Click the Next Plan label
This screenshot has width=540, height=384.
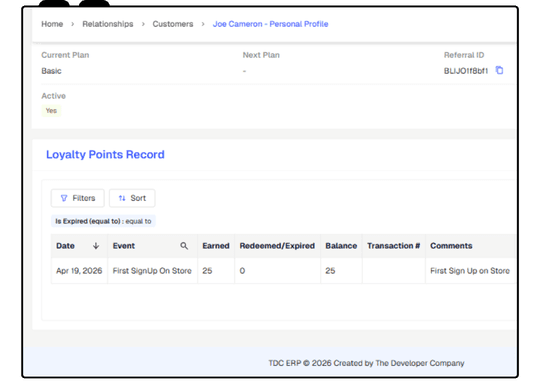[261, 55]
